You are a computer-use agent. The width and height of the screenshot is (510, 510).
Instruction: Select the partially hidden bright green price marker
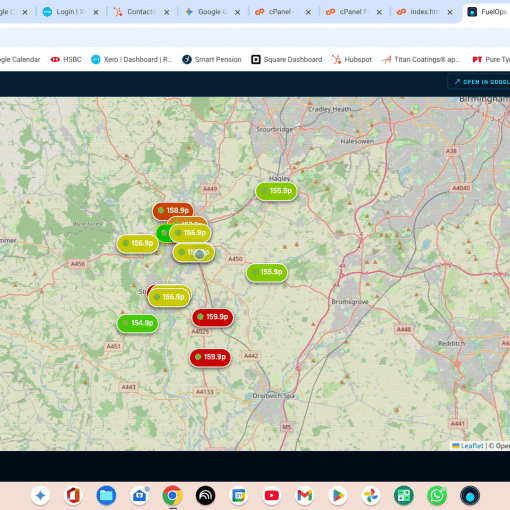(x=163, y=233)
